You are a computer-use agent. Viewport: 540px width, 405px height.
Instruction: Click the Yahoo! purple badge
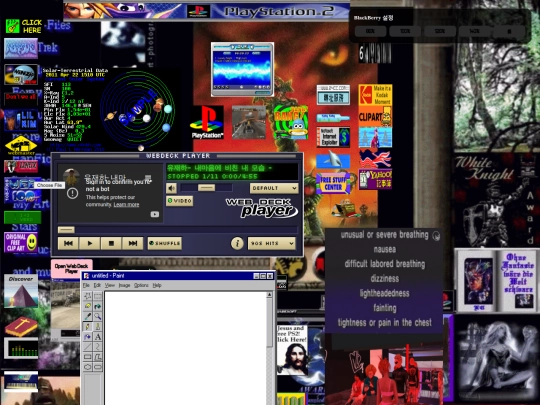tap(375, 179)
